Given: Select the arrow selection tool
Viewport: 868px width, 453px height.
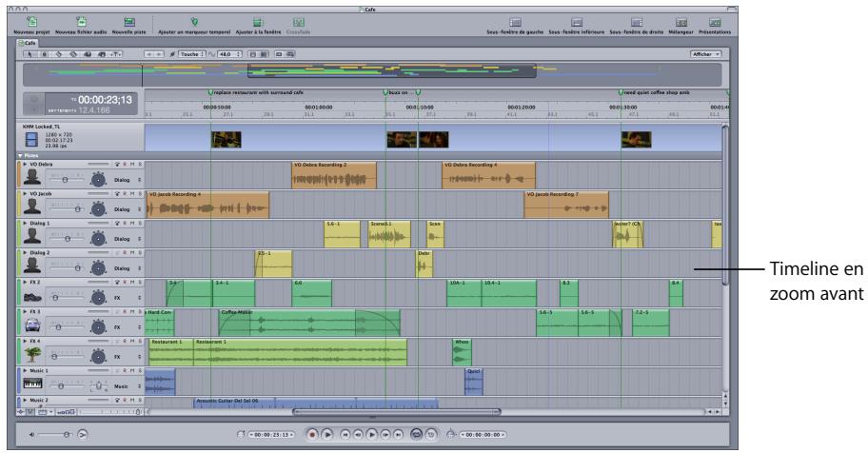Looking at the screenshot, I should click(30, 54).
